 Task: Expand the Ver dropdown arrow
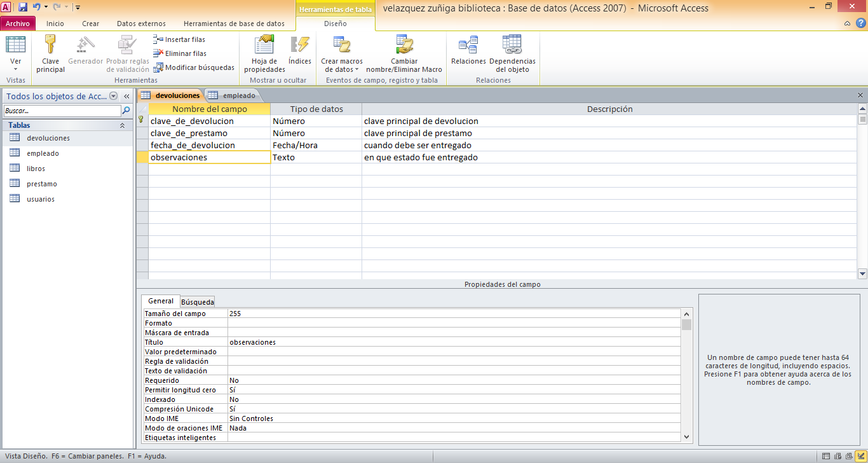tap(16, 69)
